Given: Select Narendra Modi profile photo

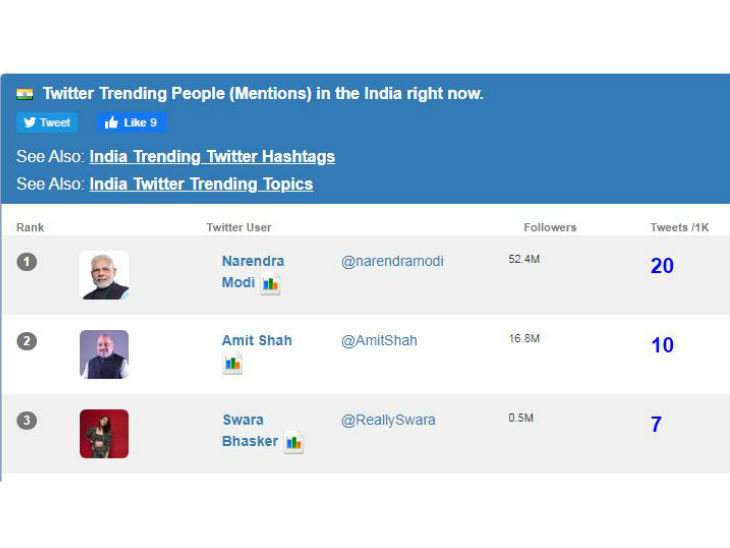Looking at the screenshot, I should click(104, 275).
